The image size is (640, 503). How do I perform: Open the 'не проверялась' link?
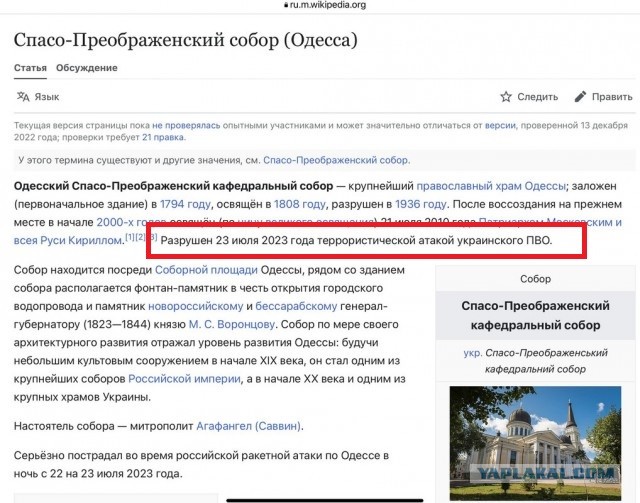pyautogui.click(x=186, y=125)
